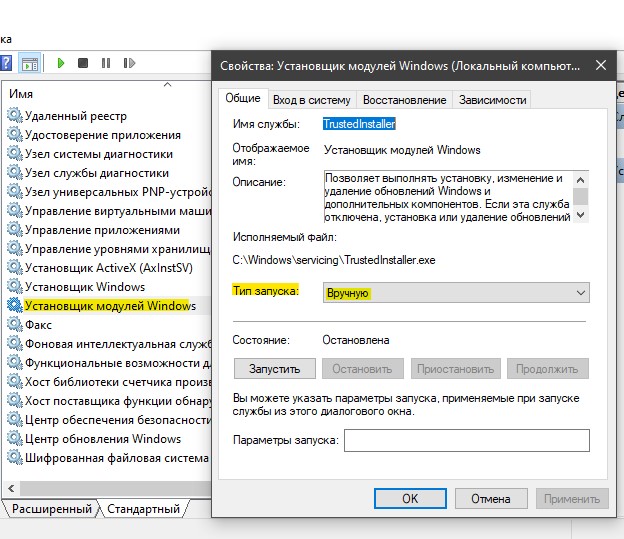Pause service with toolbar pause icon

point(105,63)
